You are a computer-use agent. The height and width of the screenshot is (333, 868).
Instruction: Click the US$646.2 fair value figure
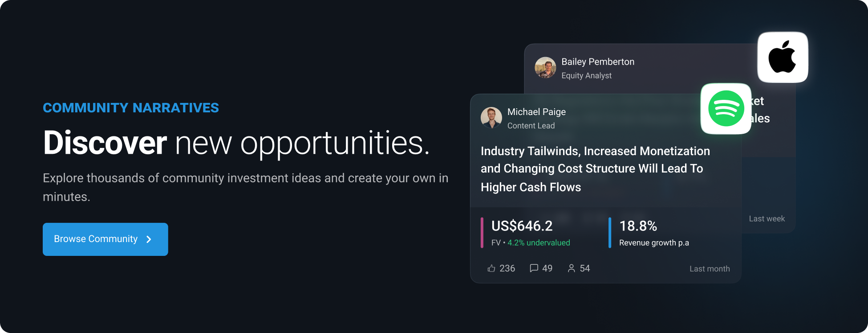click(x=522, y=226)
